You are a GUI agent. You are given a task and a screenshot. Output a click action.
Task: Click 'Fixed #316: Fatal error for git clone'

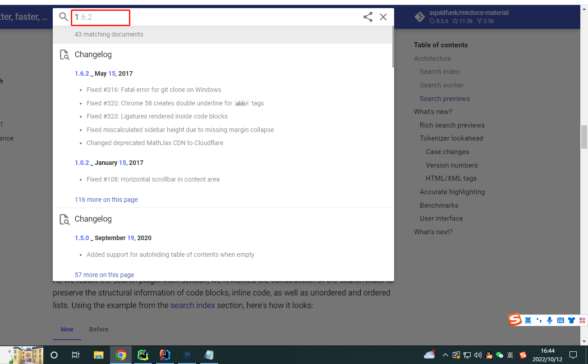(154, 90)
